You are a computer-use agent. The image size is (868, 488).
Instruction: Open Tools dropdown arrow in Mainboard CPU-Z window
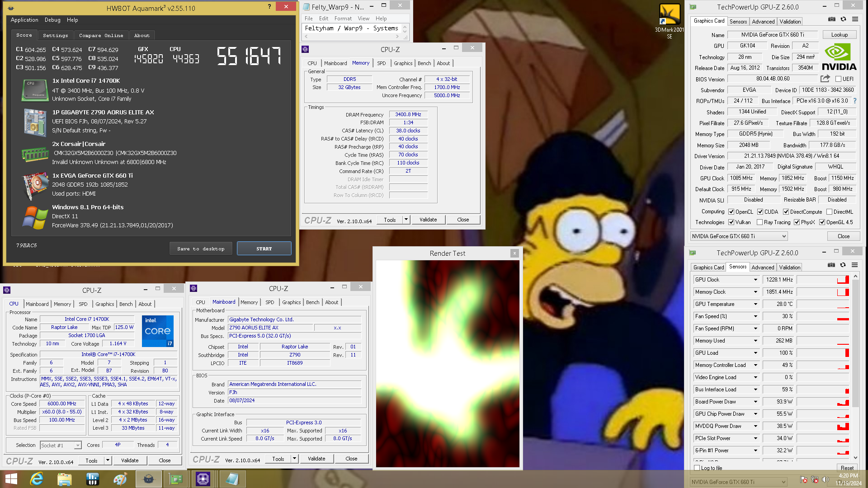pyautogui.click(x=294, y=459)
